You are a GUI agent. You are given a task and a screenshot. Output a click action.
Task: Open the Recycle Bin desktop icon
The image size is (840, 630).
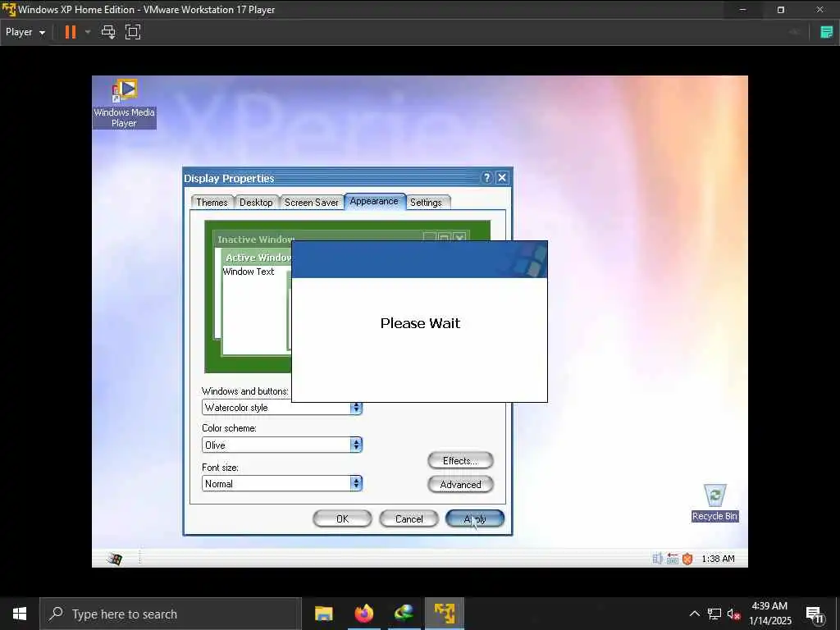715,503
